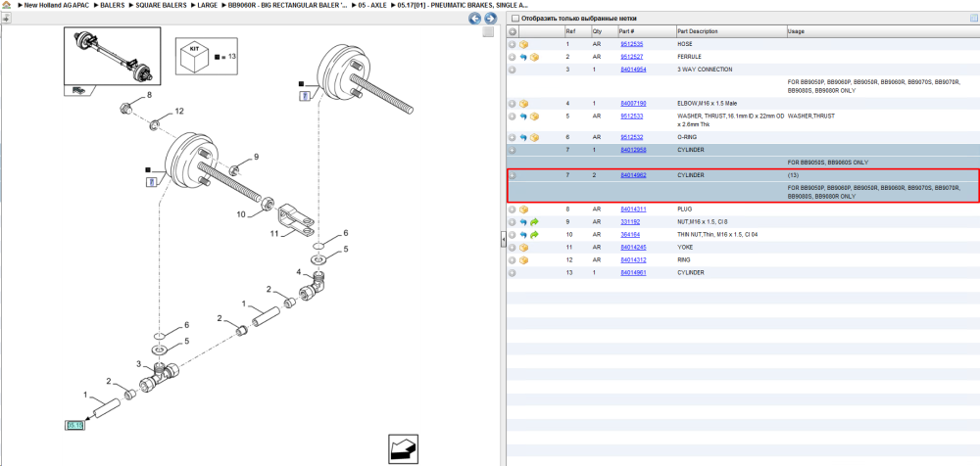Open part number 9512527 link
This screenshot has width=980, height=466.
[x=631, y=57]
